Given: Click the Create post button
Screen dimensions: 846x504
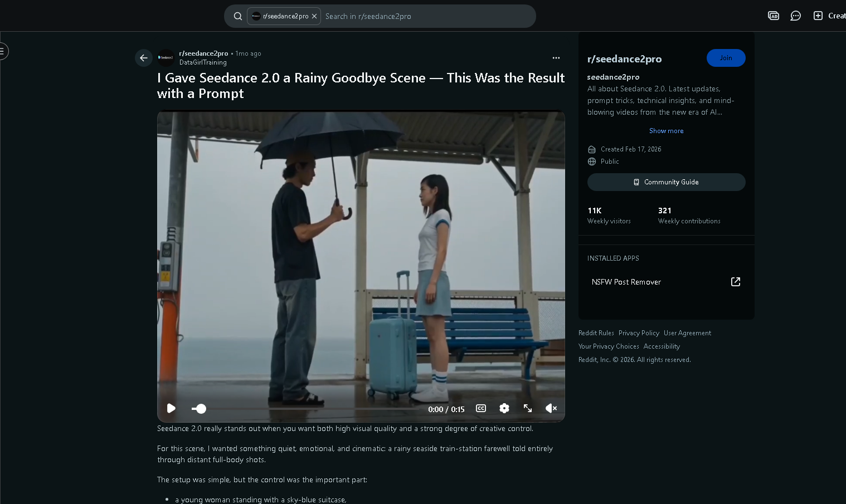Looking at the screenshot, I should [829, 16].
